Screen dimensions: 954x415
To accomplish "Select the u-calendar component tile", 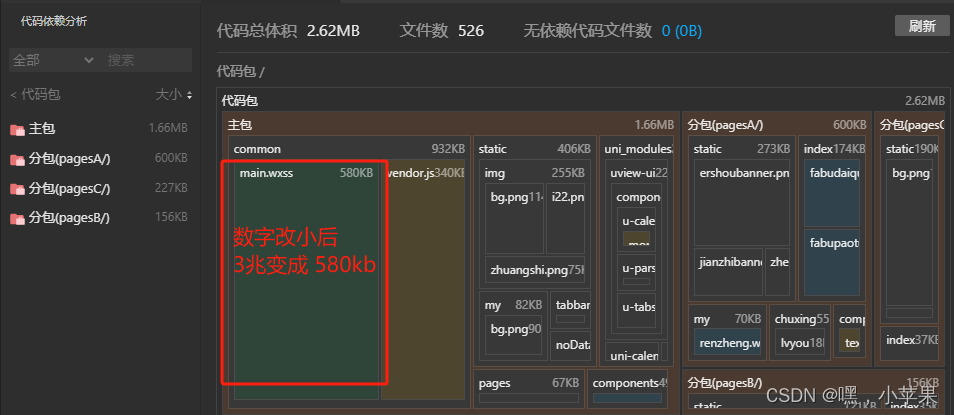I will pos(636,229).
